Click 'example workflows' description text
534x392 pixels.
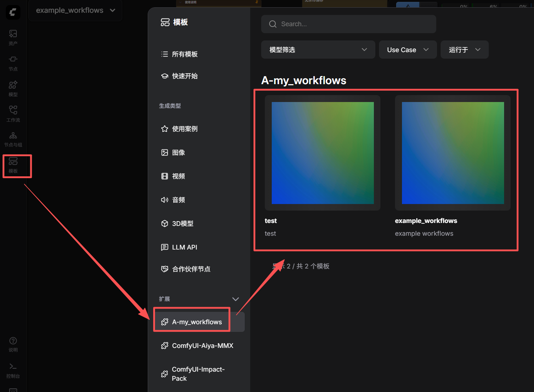(424, 234)
